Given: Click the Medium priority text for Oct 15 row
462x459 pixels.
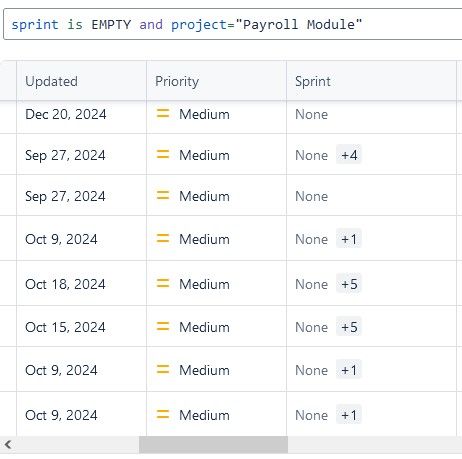Looking at the screenshot, I should click(204, 327).
